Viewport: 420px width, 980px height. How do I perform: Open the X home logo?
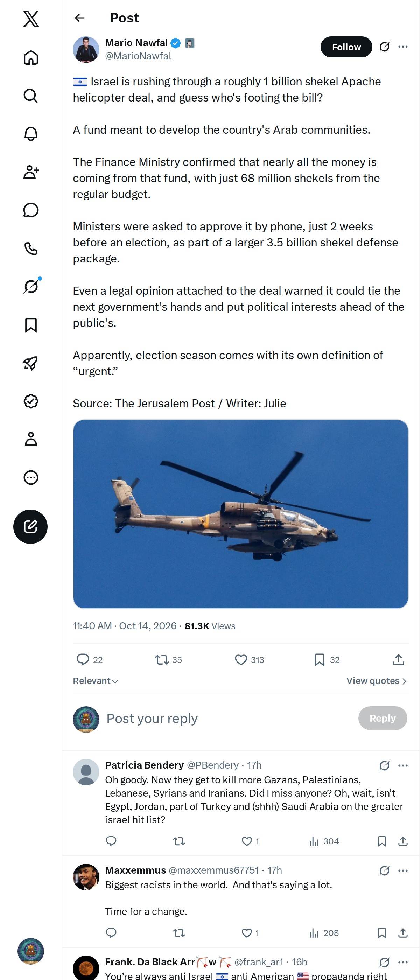(x=31, y=19)
